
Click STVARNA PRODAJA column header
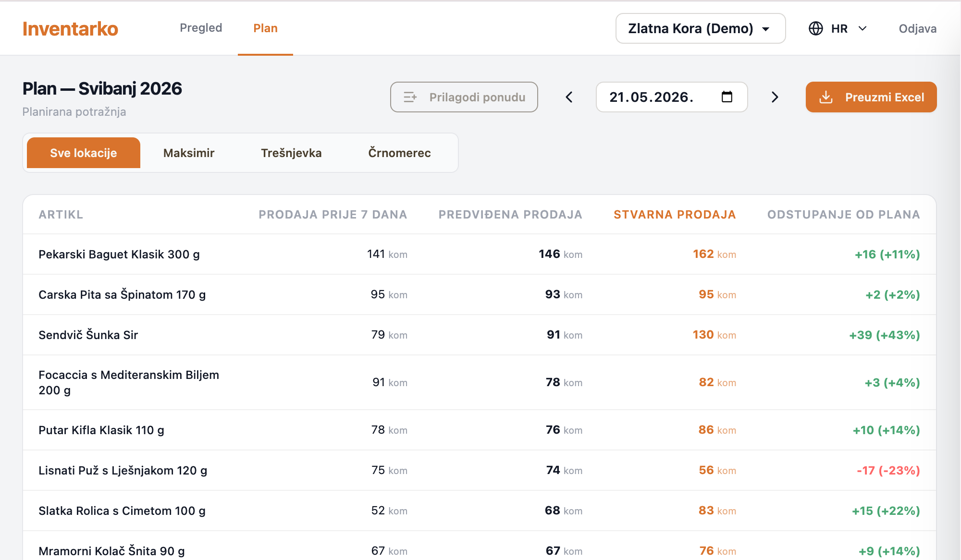point(675,215)
